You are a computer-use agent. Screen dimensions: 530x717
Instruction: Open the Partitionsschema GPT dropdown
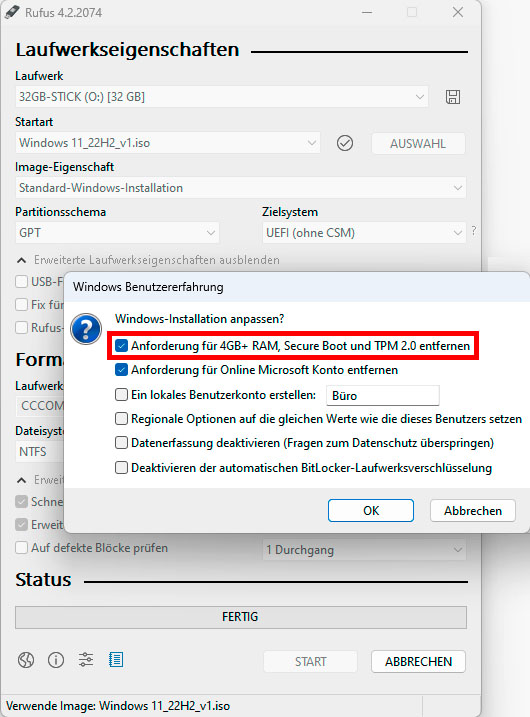[117, 233]
